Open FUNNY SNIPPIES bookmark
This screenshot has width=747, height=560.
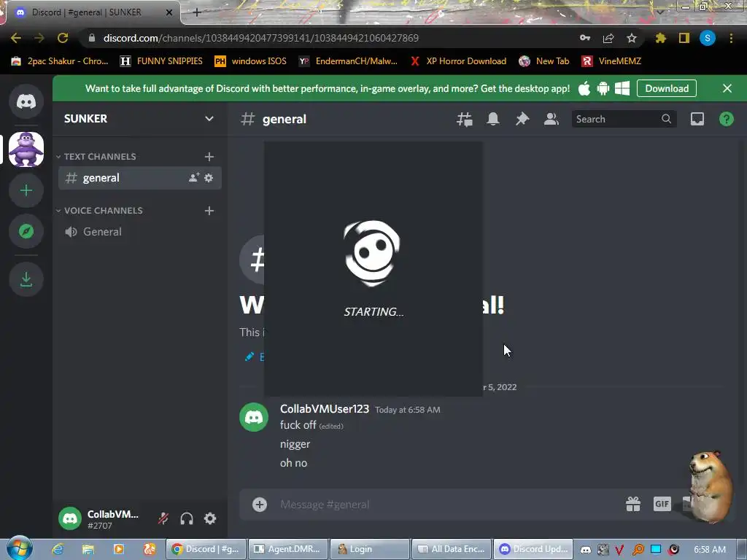tap(161, 61)
